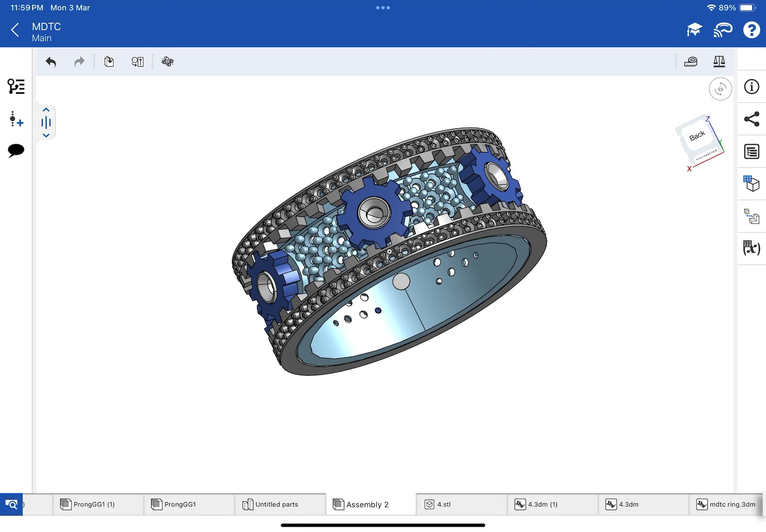Add a comment with speech bubble
766x532 pixels.
16,151
